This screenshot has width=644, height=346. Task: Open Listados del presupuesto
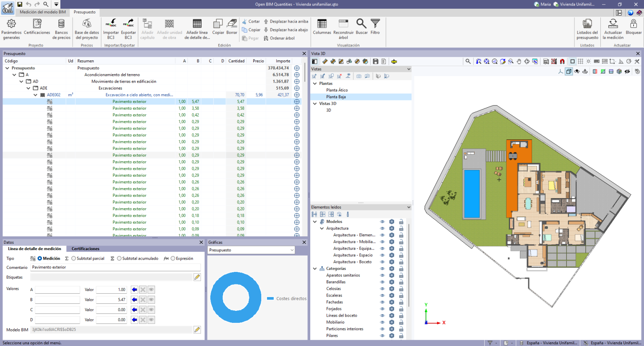587,29
